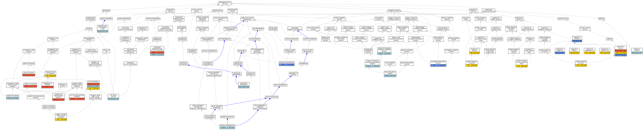Click the 'iron ion transport' node
The width and height of the screenshot is (644, 130).
pyautogui.click(x=93, y=85)
